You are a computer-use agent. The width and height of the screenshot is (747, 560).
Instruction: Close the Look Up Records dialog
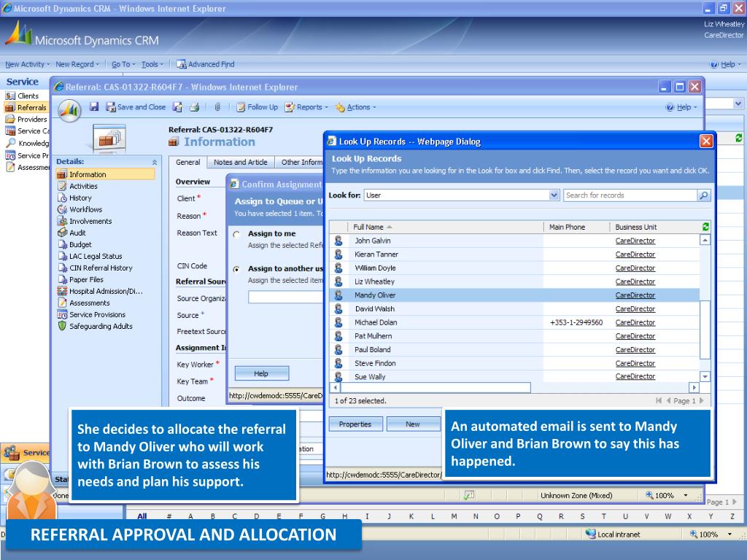[x=705, y=141]
